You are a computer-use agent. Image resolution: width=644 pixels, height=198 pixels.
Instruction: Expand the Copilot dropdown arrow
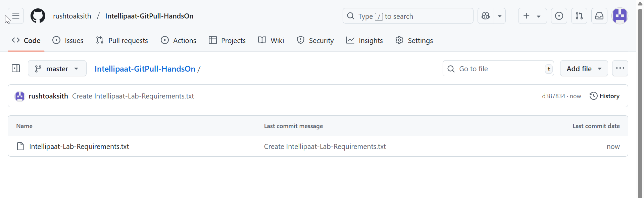500,16
